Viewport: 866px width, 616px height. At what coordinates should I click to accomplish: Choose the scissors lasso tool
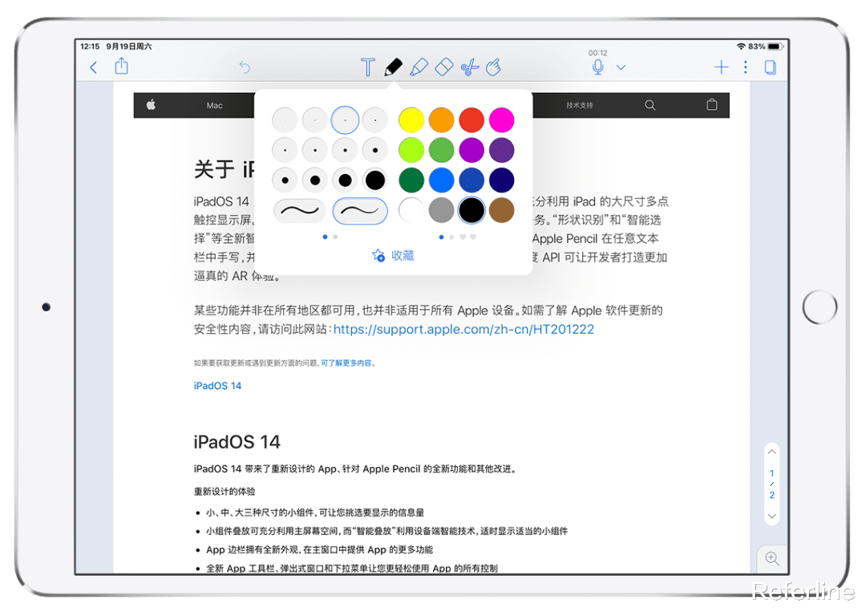(x=470, y=67)
